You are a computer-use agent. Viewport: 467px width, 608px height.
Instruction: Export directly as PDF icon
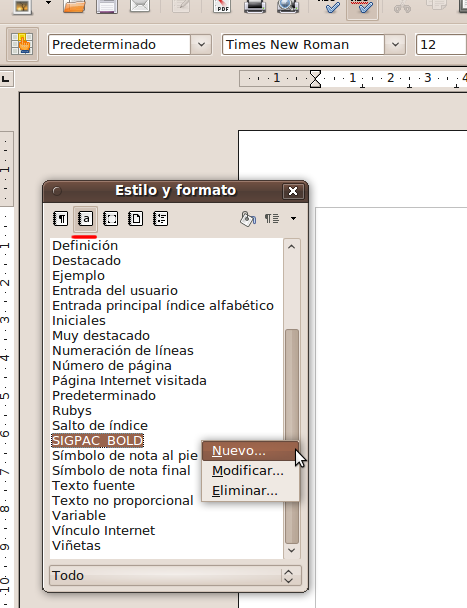click(x=222, y=6)
